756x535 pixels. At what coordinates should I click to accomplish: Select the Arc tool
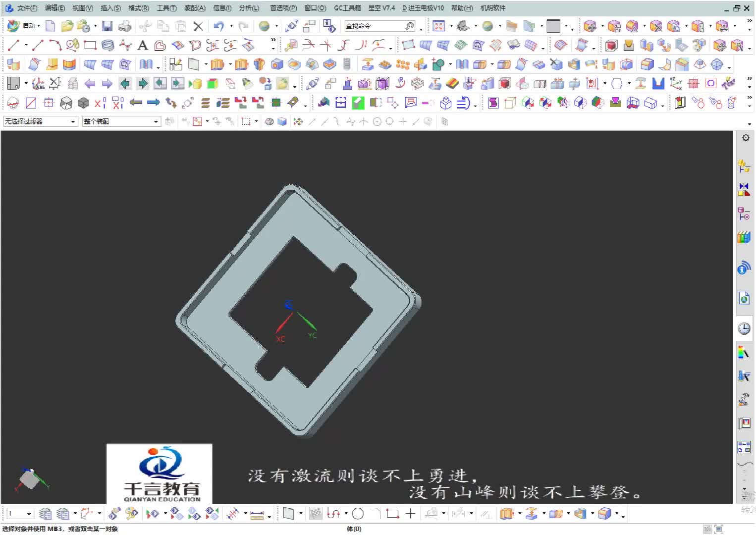click(55, 46)
